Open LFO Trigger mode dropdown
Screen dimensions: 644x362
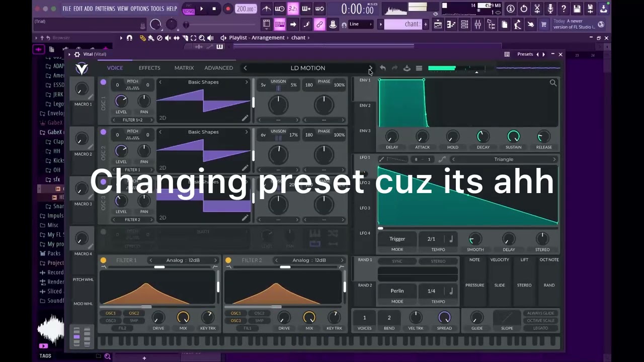point(397,239)
